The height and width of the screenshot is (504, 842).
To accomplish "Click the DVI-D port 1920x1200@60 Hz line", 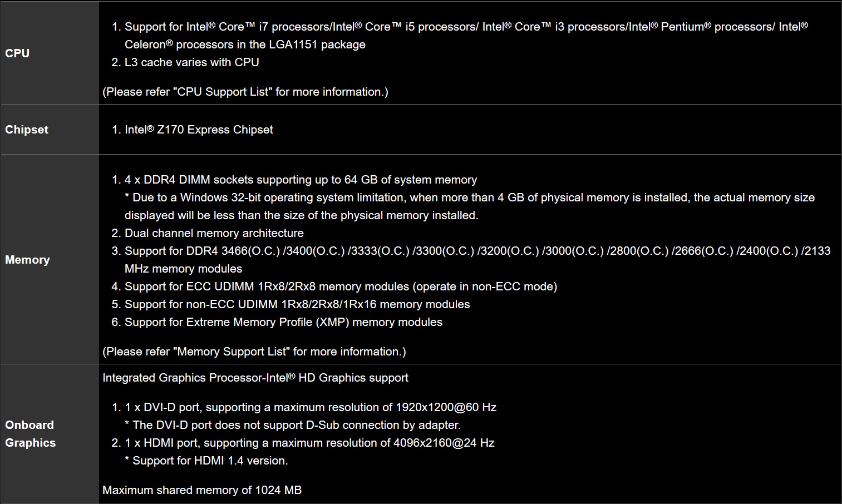I will (310, 407).
